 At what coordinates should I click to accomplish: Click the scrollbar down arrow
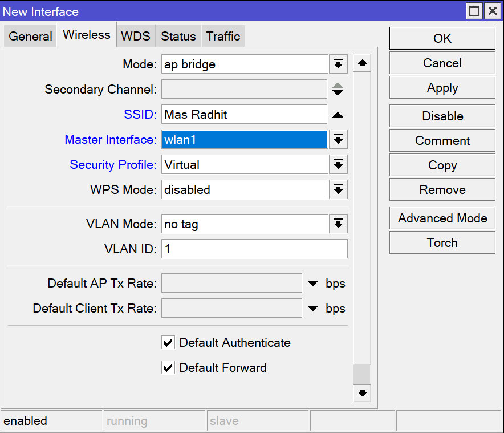pyautogui.click(x=362, y=393)
